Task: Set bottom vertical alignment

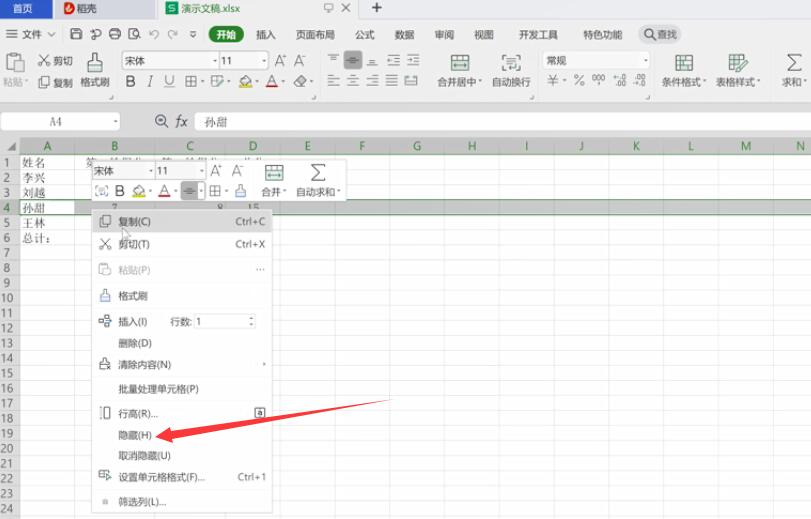Action: (x=372, y=61)
